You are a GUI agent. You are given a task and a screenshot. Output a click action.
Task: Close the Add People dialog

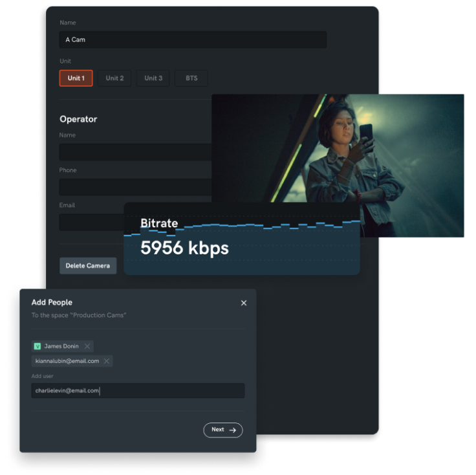coord(244,303)
